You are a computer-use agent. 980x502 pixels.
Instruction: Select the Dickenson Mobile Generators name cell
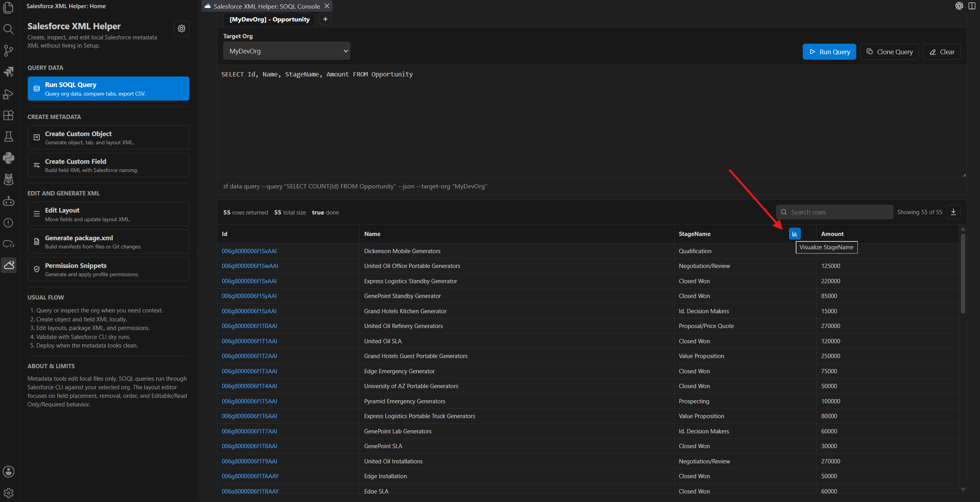tap(517, 251)
